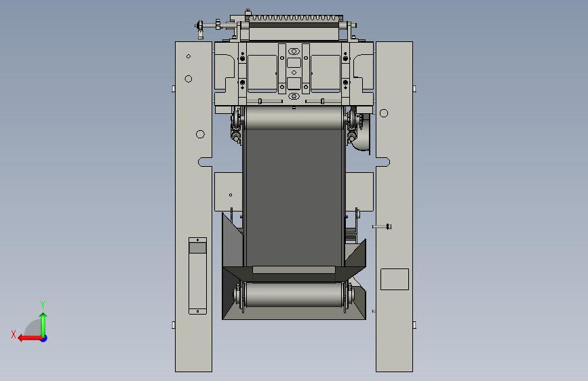Select the rectangular cutout on right plate
This screenshot has width=588, height=381.
395,279
